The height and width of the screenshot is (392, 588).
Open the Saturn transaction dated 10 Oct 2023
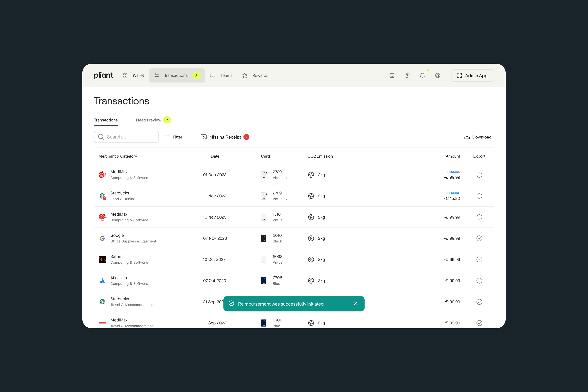pyautogui.click(x=294, y=260)
